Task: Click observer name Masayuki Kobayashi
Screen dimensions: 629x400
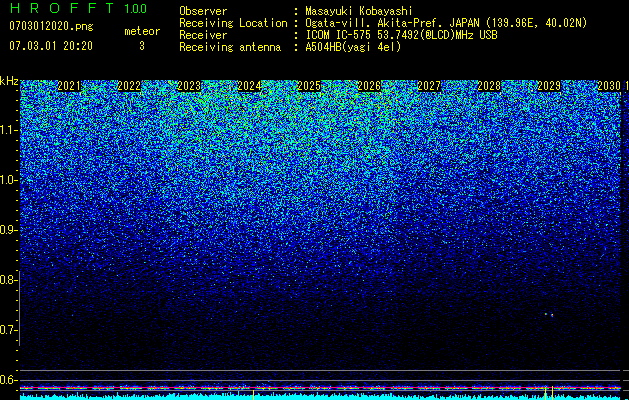Action: pyautogui.click(x=359, y=11)
